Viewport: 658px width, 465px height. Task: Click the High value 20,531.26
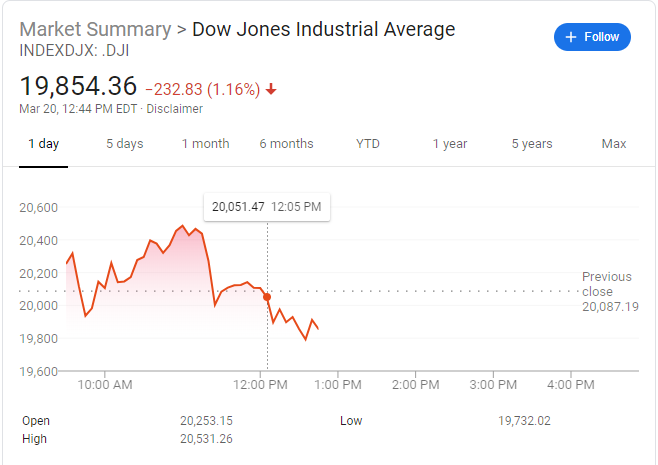click(206, 438)
